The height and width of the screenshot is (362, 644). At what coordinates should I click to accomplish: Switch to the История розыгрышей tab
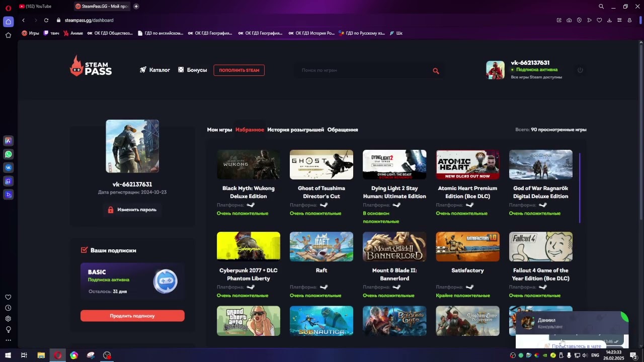coord(295,130)
